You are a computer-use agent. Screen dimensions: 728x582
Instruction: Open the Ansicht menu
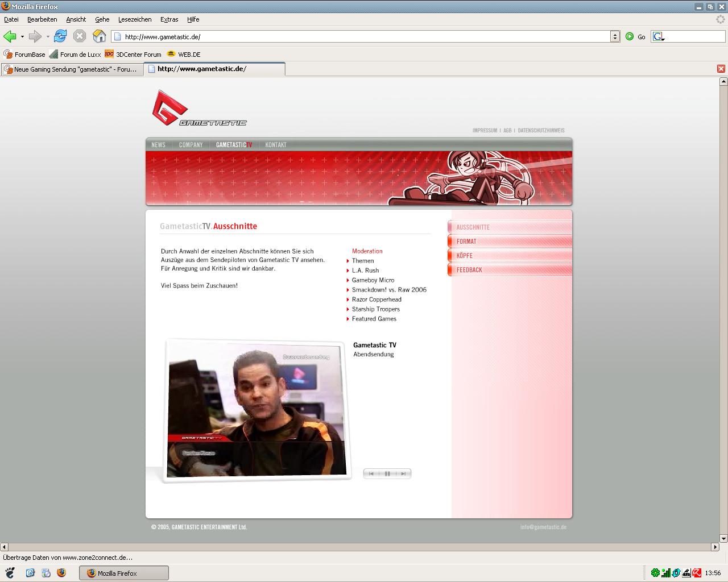coord(76,19)
